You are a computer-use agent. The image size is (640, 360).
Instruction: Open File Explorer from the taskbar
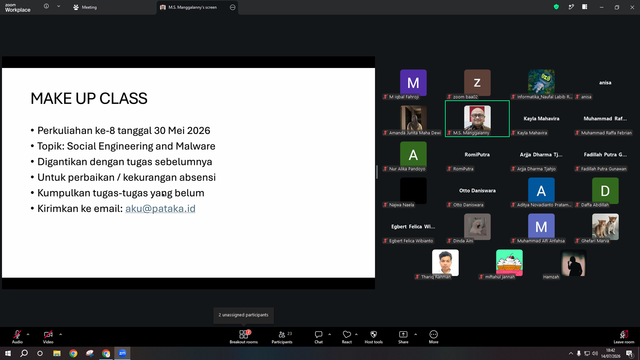(x=57, y=353)
